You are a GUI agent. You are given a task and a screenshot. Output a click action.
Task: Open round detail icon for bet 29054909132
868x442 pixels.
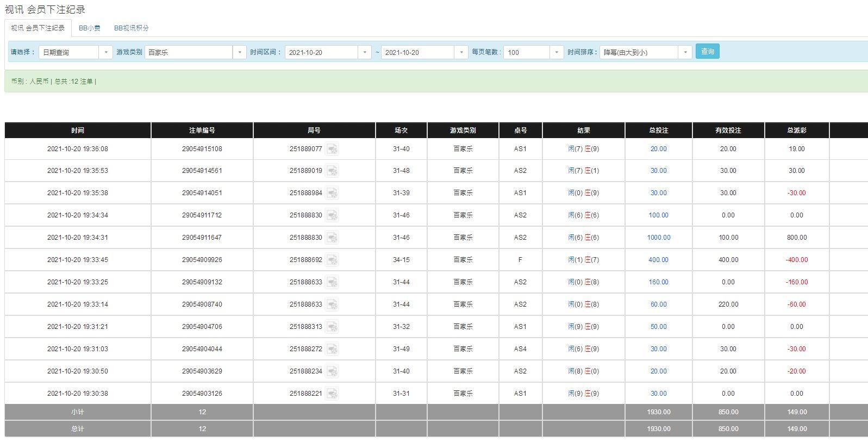coord(332,282)
